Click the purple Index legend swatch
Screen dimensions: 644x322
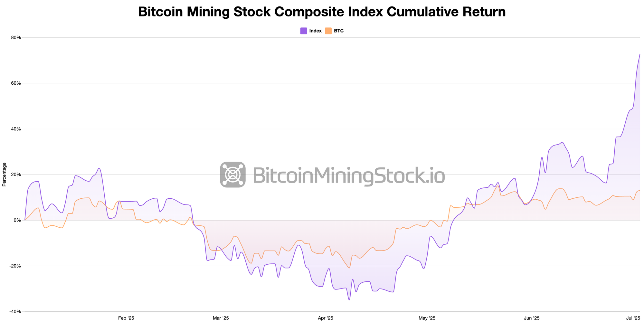tap(303, 31)
